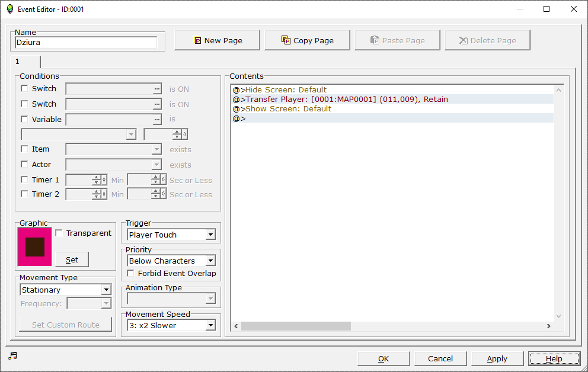Screen dimensions: 588x372
Task: Click the Paste Page button
Action: [x=397, y=40]
